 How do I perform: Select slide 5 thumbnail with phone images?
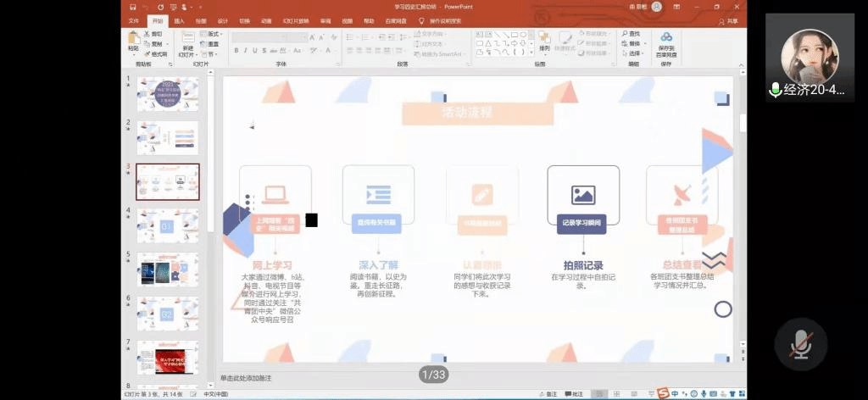[x=167, y=269]
